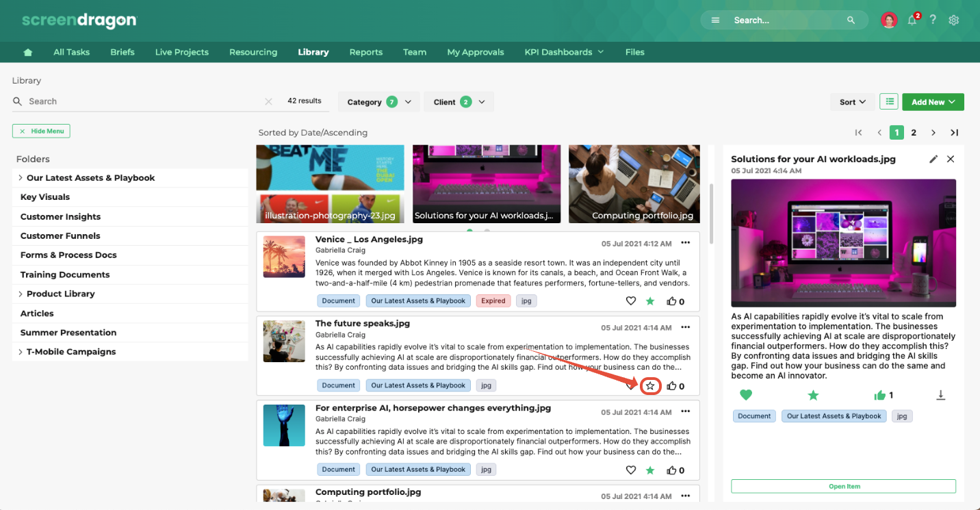Open more options for Computing portfolio.jpg row
Screen dimensions: 980x510
pyautogui.click(x=685, y=495)
